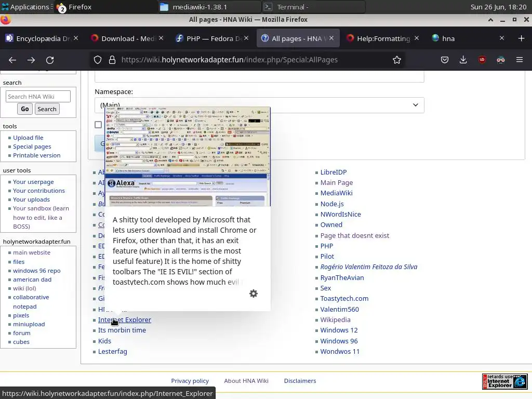Open the Node.js page link
Image resolution: width=532 pixels, height=399 pixels.
tap(332, 204)
